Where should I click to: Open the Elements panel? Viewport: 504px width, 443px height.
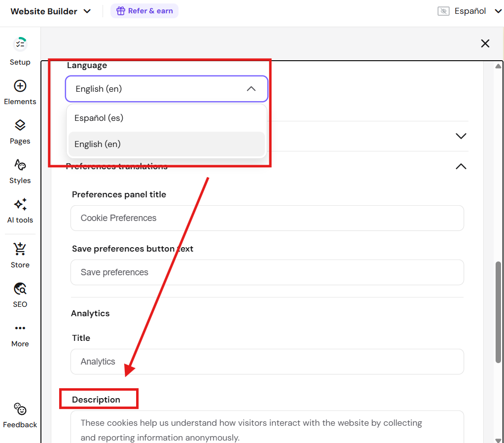(x=20, y=86)
